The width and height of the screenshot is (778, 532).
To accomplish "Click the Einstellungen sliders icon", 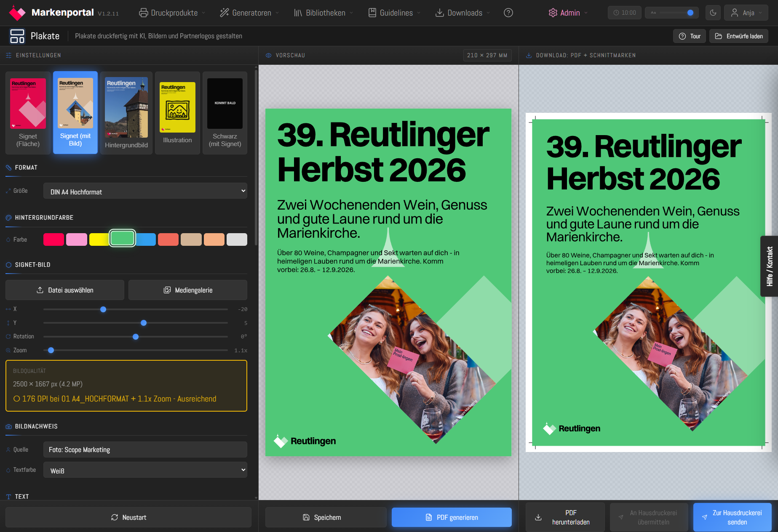I will [x=9, y=55].
